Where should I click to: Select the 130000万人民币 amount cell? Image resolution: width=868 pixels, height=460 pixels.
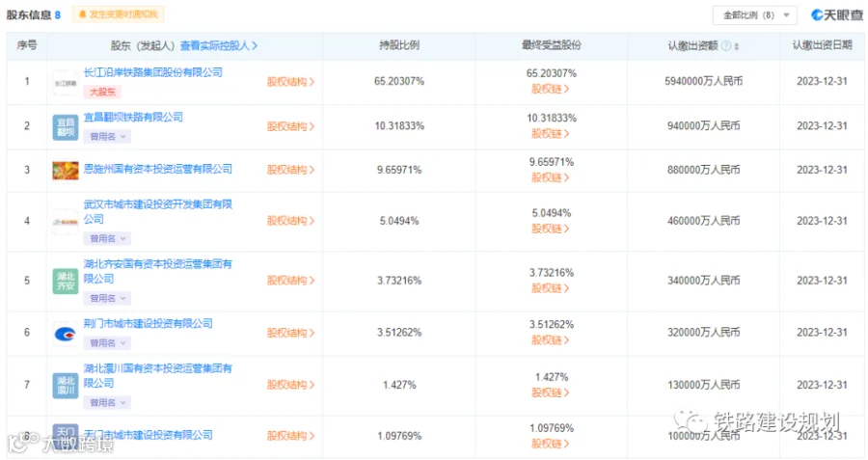704,385
